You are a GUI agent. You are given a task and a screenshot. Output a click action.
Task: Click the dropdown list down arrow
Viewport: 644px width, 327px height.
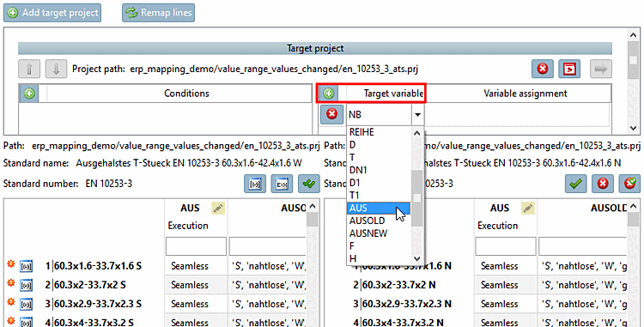coord(416,258)
